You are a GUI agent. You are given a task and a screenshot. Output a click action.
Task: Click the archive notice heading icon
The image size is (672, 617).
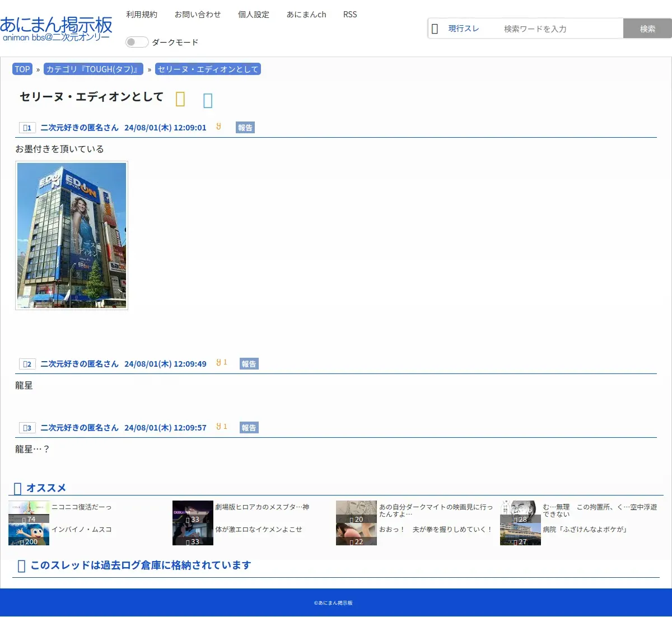[21, 566]
